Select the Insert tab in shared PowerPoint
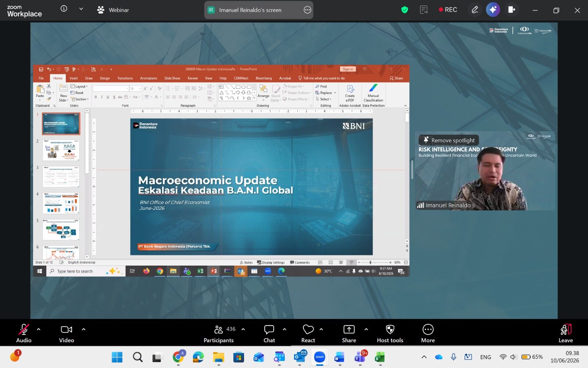588x368 pixels. coord(73,78)
